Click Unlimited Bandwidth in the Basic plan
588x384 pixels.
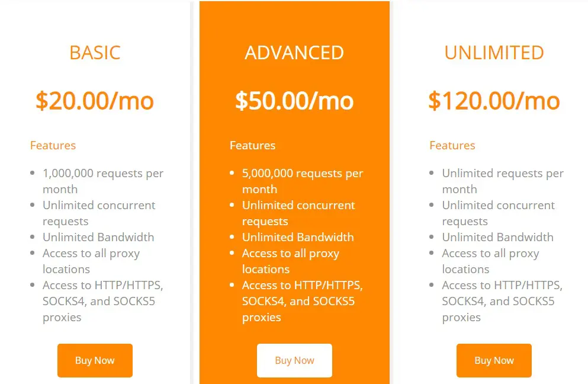98,237
